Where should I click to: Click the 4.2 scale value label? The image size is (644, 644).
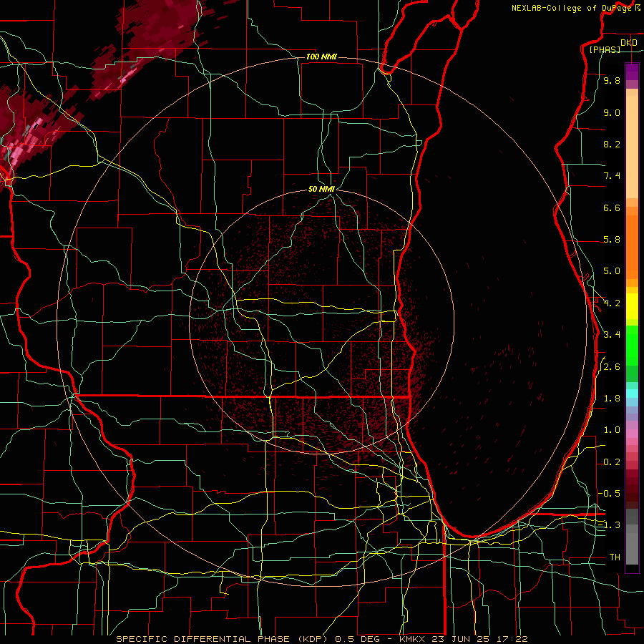[612, 303]
